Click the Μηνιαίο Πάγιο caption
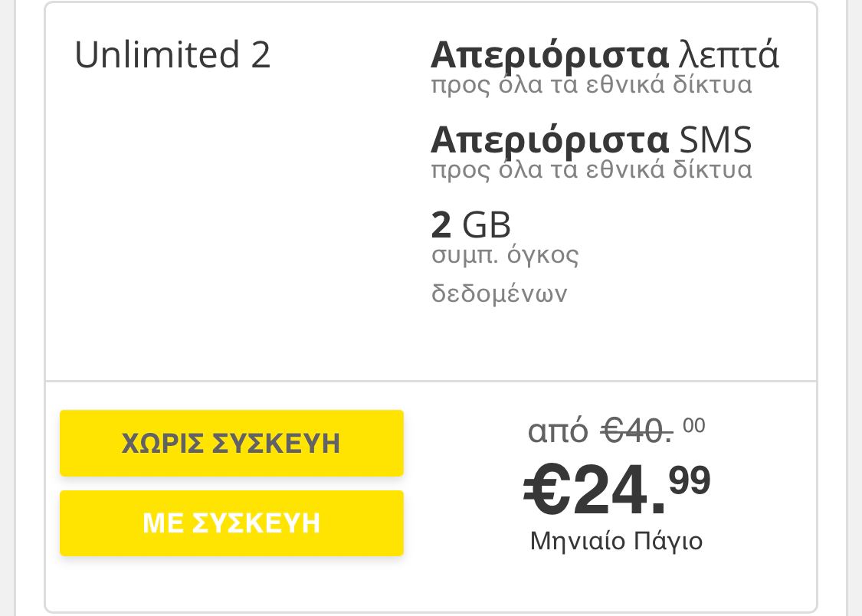 click(616, 542)
